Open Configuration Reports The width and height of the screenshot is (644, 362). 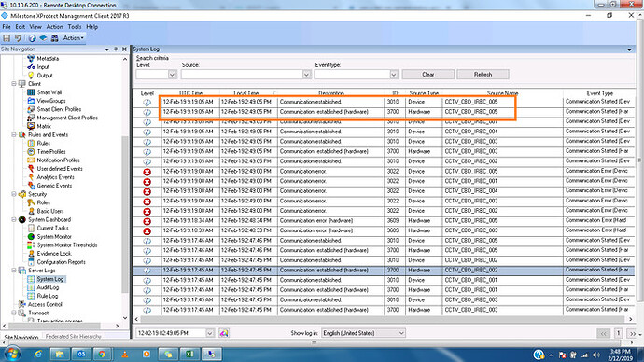[61, 262]
